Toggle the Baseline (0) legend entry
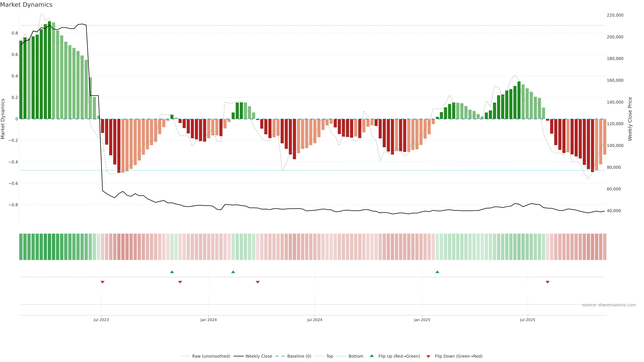Viewport: 644px width, 362px height. [x=299, y=356]
